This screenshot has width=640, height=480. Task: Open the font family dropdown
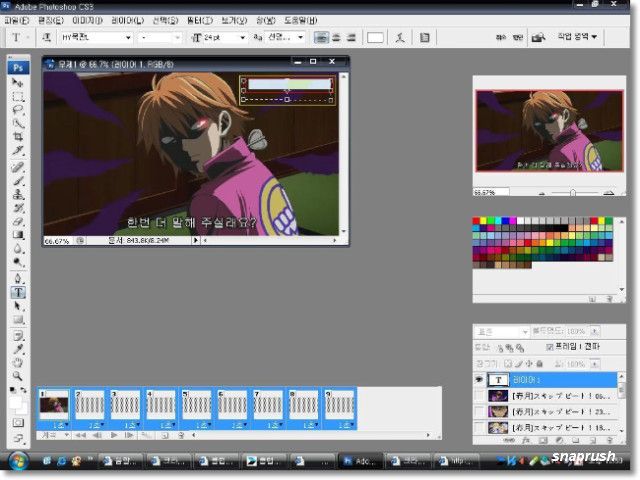point(128,38)
